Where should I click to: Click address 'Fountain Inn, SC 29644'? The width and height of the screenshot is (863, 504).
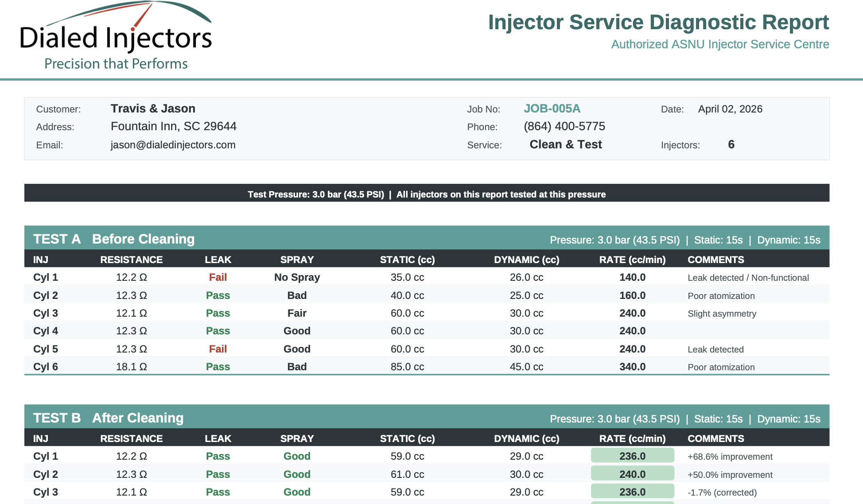(x=174, y=126)
